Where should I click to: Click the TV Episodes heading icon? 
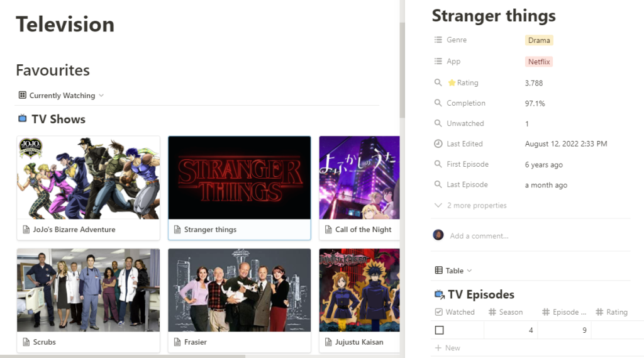coord(440,294)
